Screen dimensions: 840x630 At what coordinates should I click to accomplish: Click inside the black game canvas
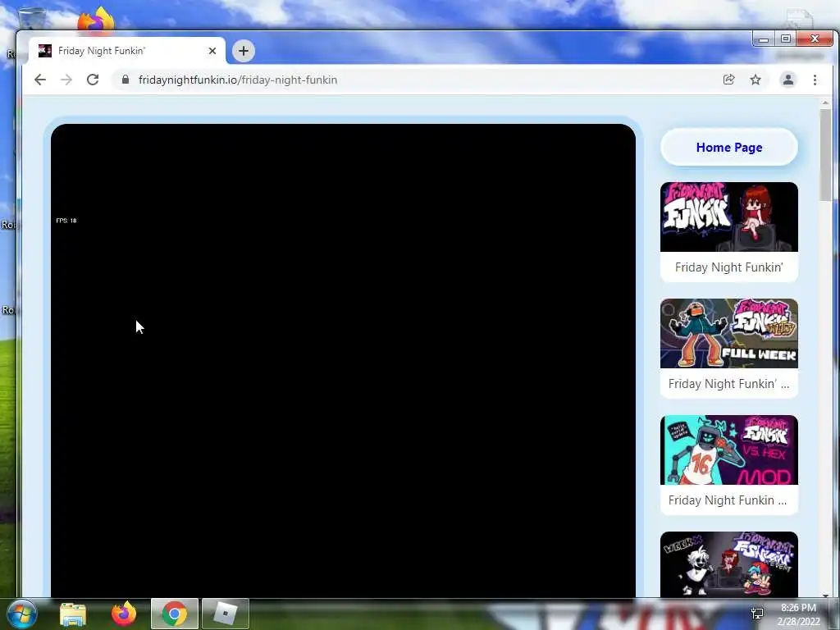(344, 361)
